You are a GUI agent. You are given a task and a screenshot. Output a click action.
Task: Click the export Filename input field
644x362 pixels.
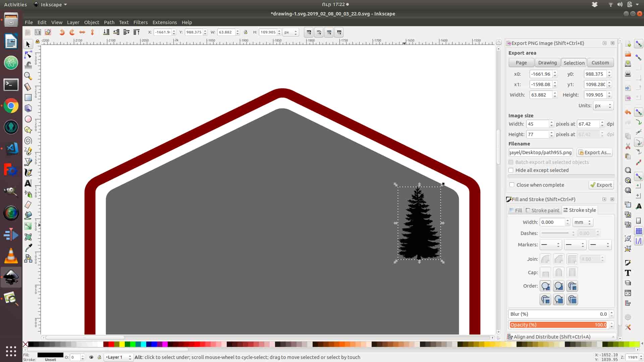tap(540, 153)
